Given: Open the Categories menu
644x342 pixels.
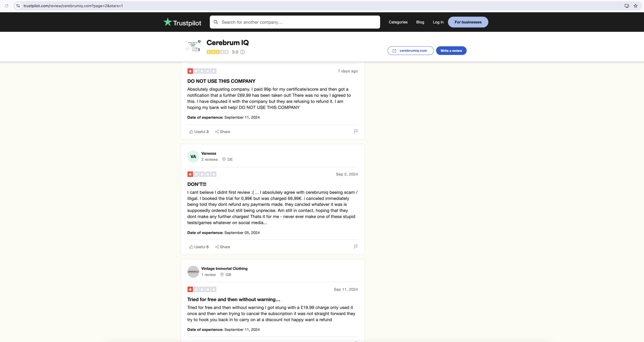Looking at the screenshot, I should point(398,22).
